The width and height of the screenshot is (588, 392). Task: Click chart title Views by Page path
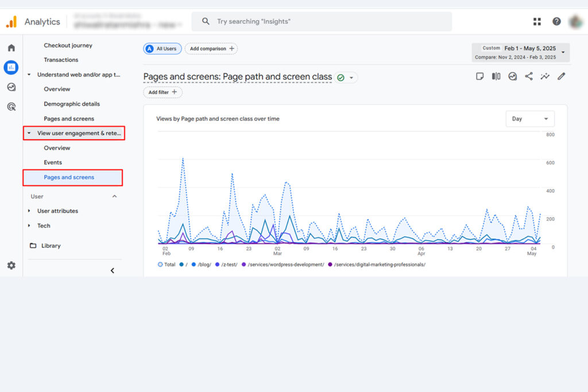click(x=218, y=119)
